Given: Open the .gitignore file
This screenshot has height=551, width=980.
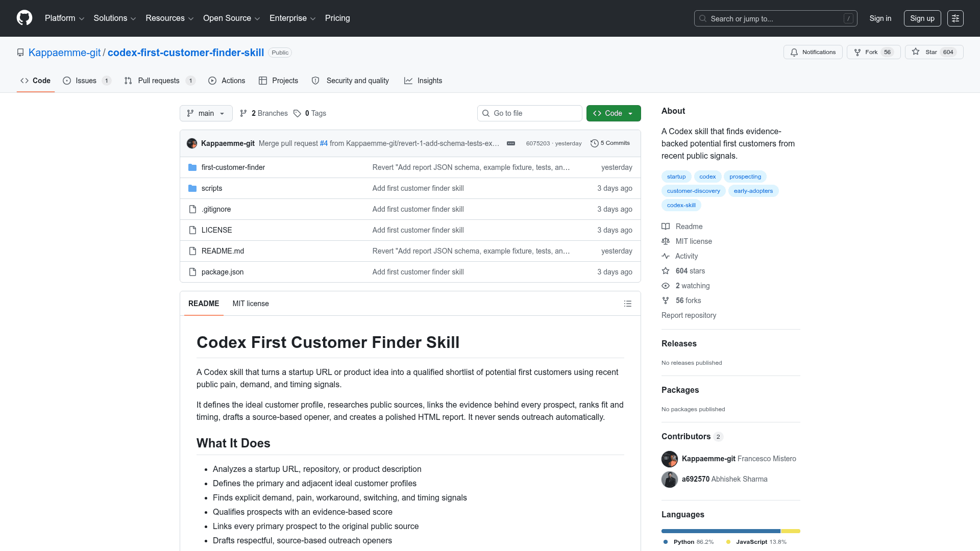Looking at the screenshot, I should (x=216, y=209).
